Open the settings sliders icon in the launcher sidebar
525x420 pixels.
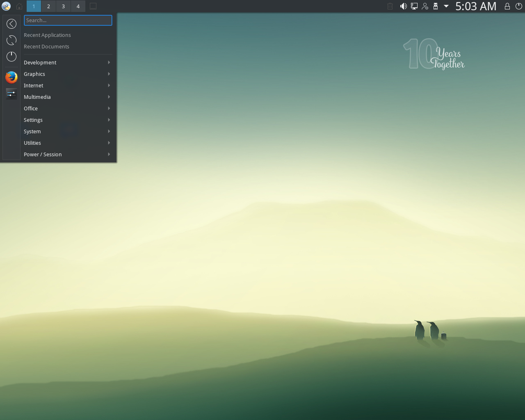(11, 94)
